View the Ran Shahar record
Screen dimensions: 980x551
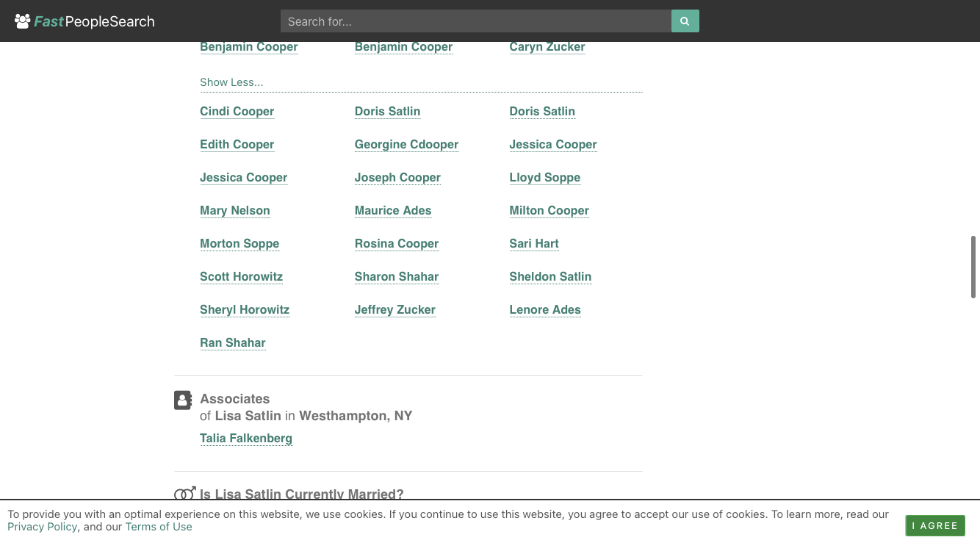click(233, 342)
